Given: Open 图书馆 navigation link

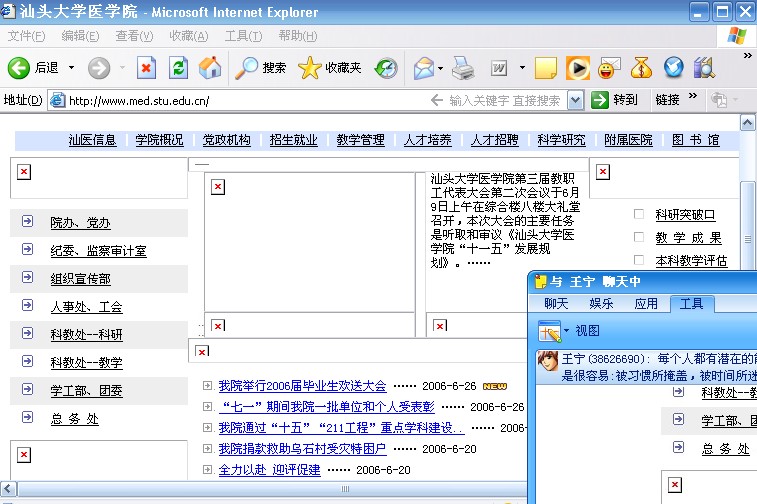Looking at the screenshot, I should pos(696,140).
